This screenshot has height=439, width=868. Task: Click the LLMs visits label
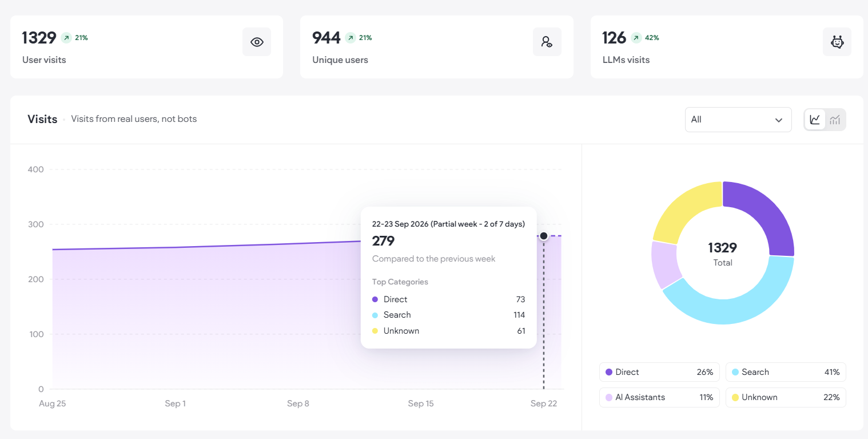[x=626, y=60]
